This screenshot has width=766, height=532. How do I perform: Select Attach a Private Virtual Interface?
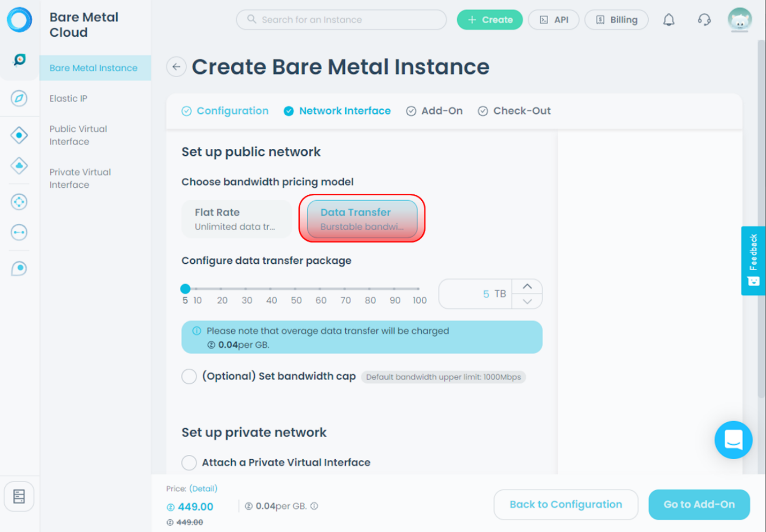coord(189,462)
